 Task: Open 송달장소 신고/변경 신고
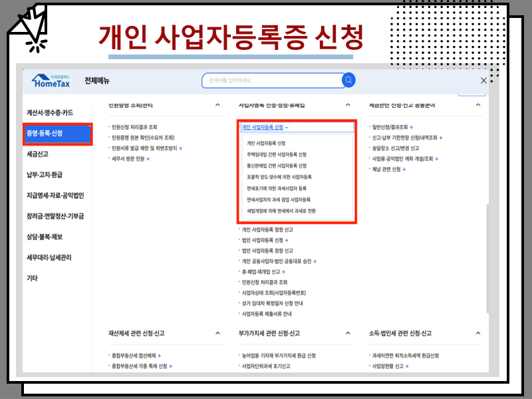pyautogui.click(x=396, y=148)
